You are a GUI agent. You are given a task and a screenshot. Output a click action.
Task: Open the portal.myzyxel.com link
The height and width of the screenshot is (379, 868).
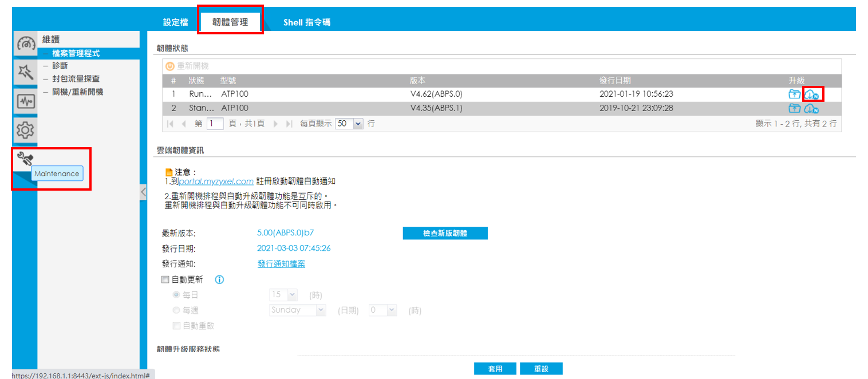tap(216, 181)
